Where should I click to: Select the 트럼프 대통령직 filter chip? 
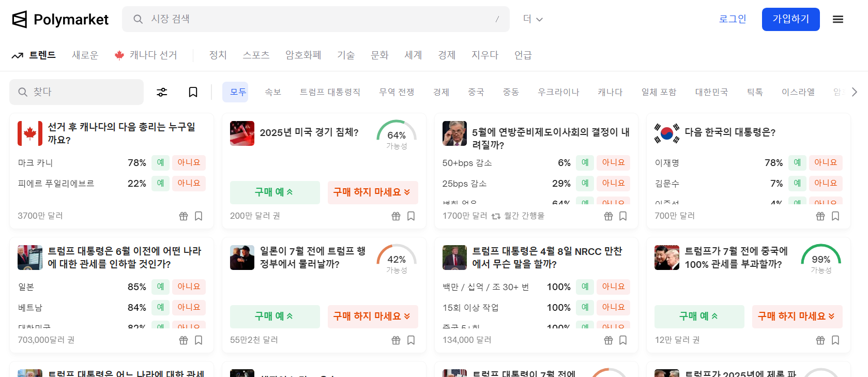coord(330,92)
